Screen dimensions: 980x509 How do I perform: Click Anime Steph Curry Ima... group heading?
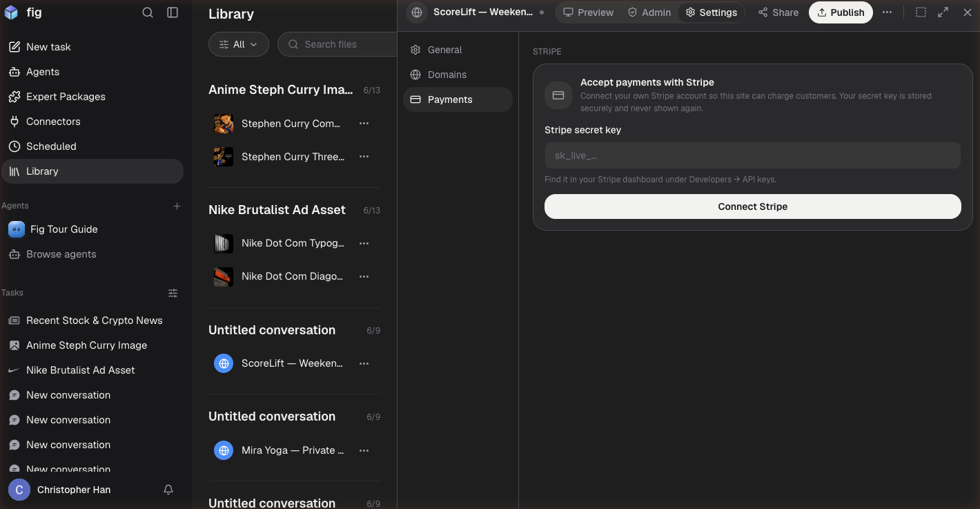pos(281,90)
